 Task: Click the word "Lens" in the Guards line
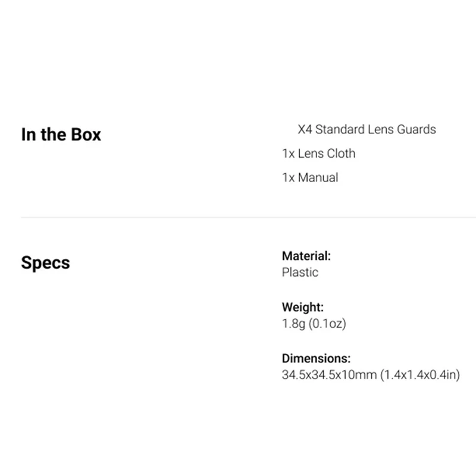[378, 129]
